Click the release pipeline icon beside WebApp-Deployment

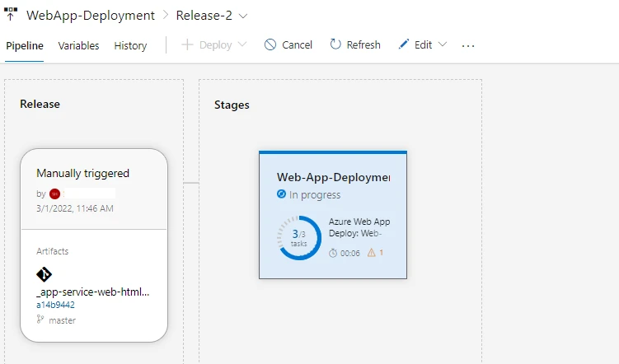pos(12,15)
